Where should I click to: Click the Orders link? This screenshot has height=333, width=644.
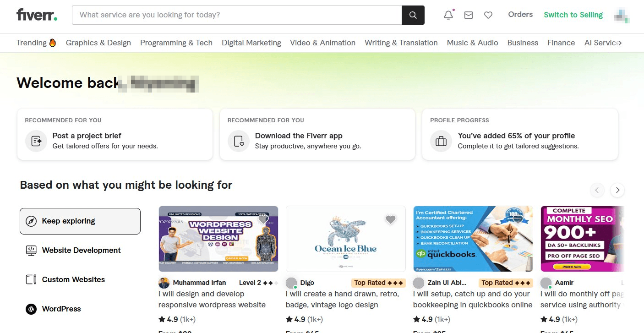(520, 15)
